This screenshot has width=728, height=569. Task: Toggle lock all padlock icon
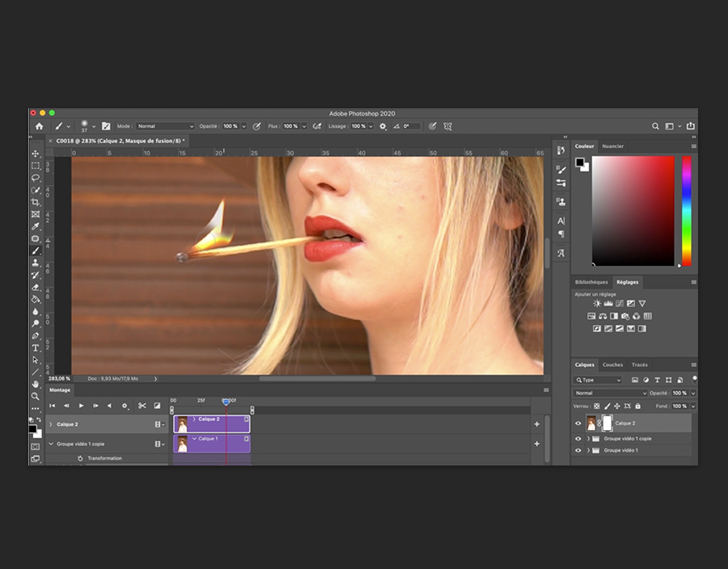pyautogui.click(x=638, y=407)
